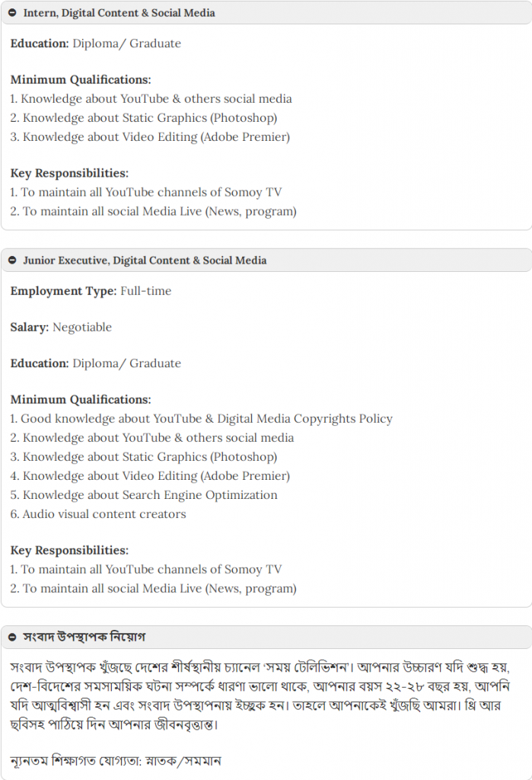Click Audio visual content creators item

(x=98, y=514)
